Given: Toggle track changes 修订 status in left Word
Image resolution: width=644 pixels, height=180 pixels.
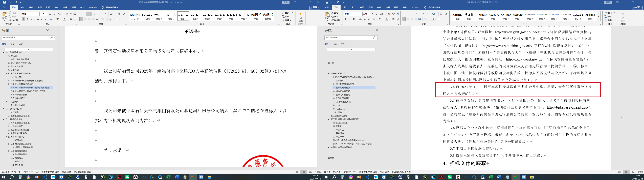Looking at the screenshot, I should (66, 172).
